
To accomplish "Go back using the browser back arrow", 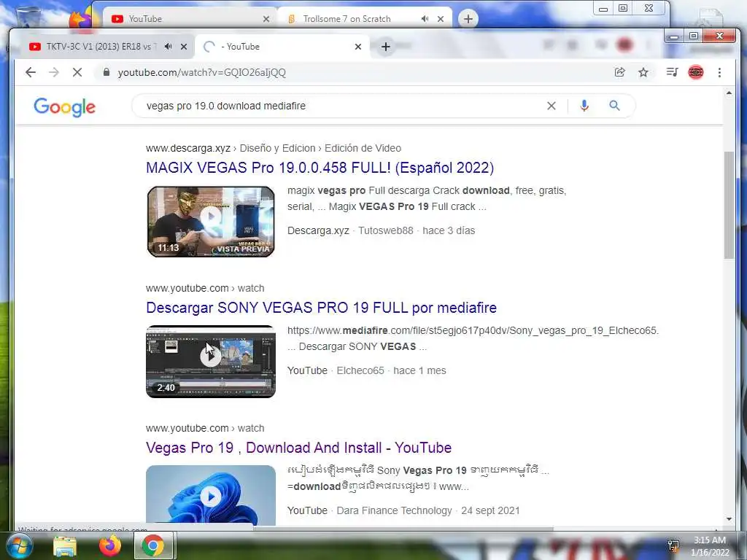I will 31,72.
